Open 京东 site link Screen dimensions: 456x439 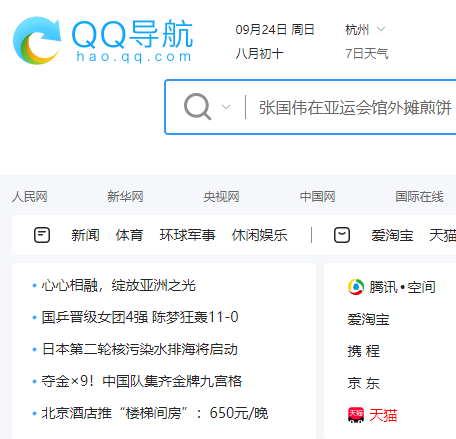pyautogui.click(x=364, y=383)
